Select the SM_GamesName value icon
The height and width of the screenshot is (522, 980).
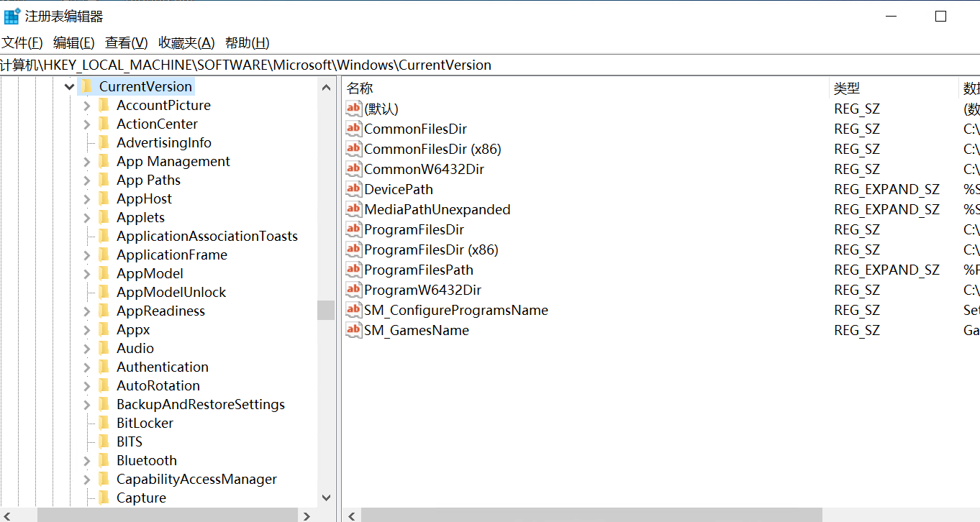pos(353,330)
